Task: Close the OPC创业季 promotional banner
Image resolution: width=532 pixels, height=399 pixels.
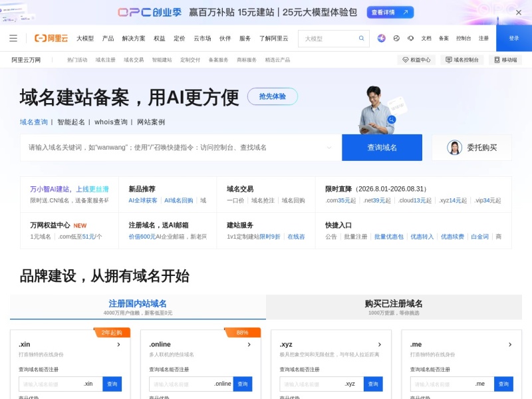Action: (519, 13)
